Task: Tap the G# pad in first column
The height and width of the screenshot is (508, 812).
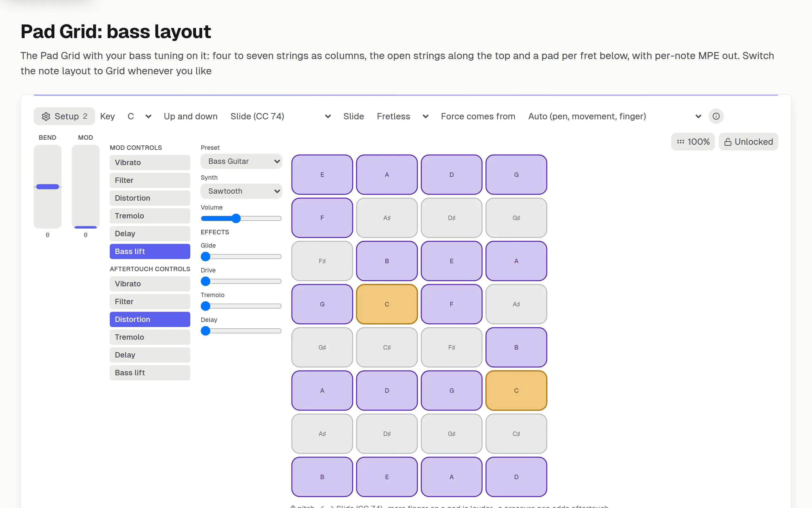Action: [x=322, y=347]
